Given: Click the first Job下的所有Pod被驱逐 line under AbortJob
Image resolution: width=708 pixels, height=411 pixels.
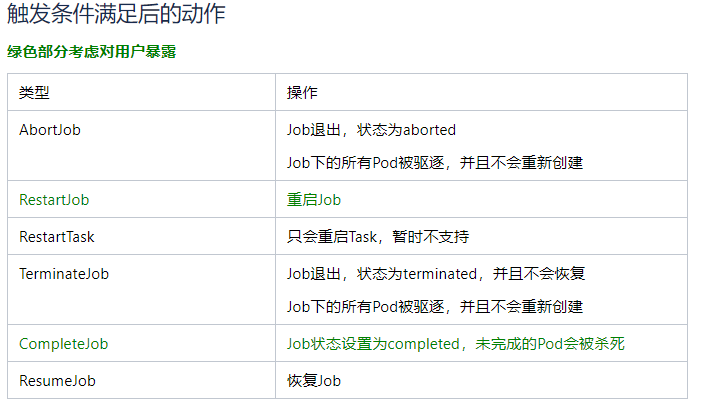Looking at the screenshot, I should (x=435, y=163).
